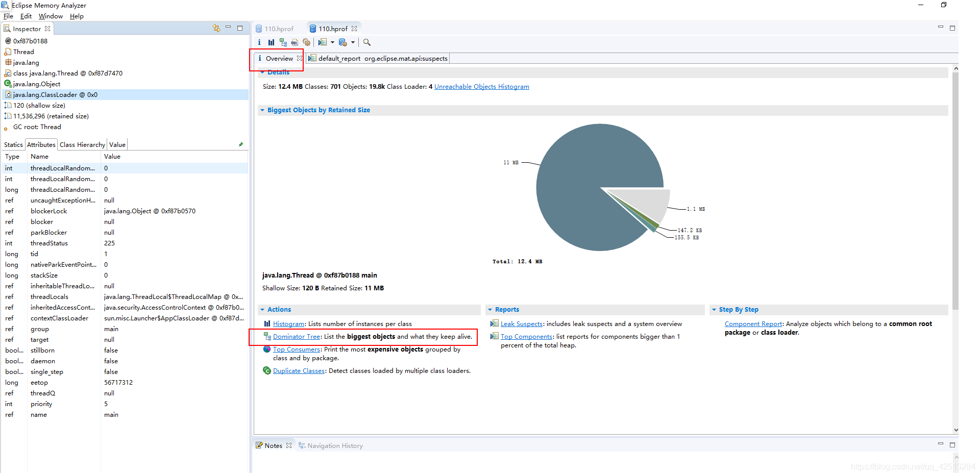Click the Overview pane's vertical scrollbar

(x=955, y=191)
